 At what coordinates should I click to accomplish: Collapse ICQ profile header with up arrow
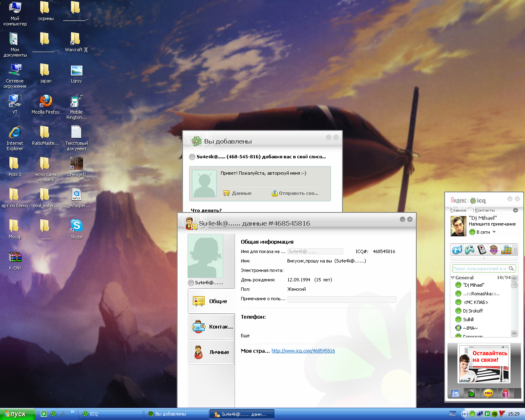coord(516,210)
